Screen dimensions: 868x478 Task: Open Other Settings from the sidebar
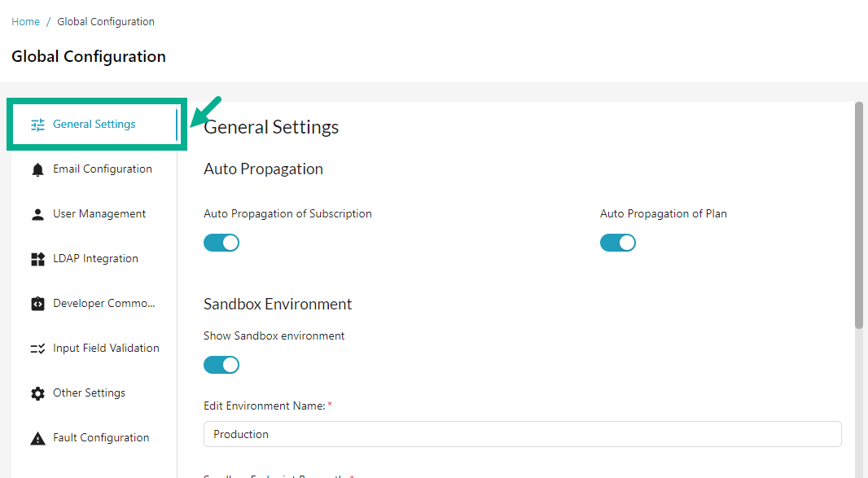tap(89, 392)
